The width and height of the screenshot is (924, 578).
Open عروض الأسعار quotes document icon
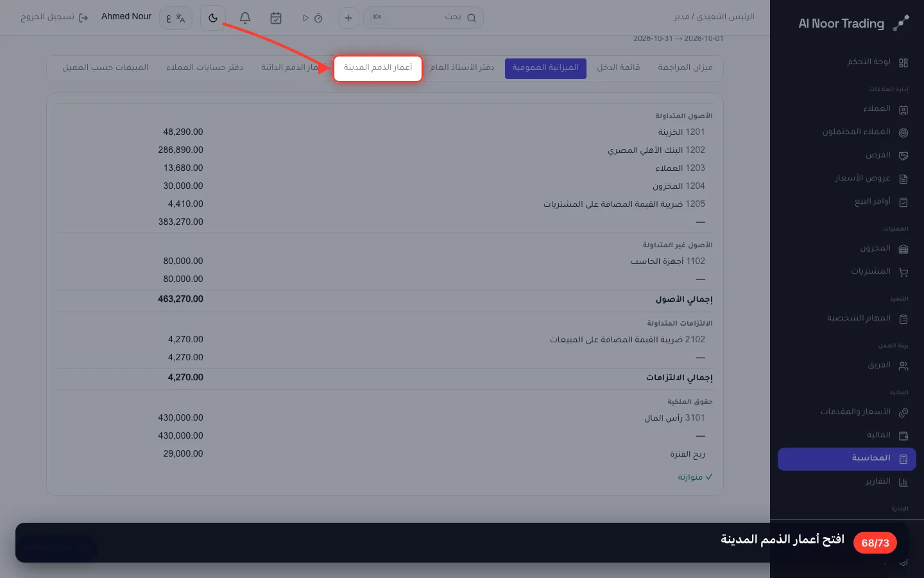[903, 179]
